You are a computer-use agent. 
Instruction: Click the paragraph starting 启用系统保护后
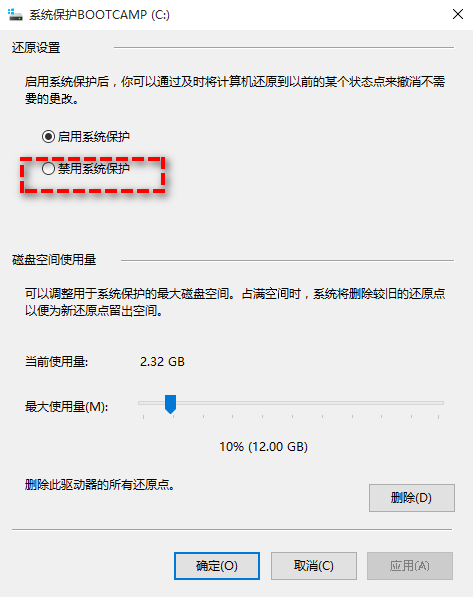pos(235,90)
